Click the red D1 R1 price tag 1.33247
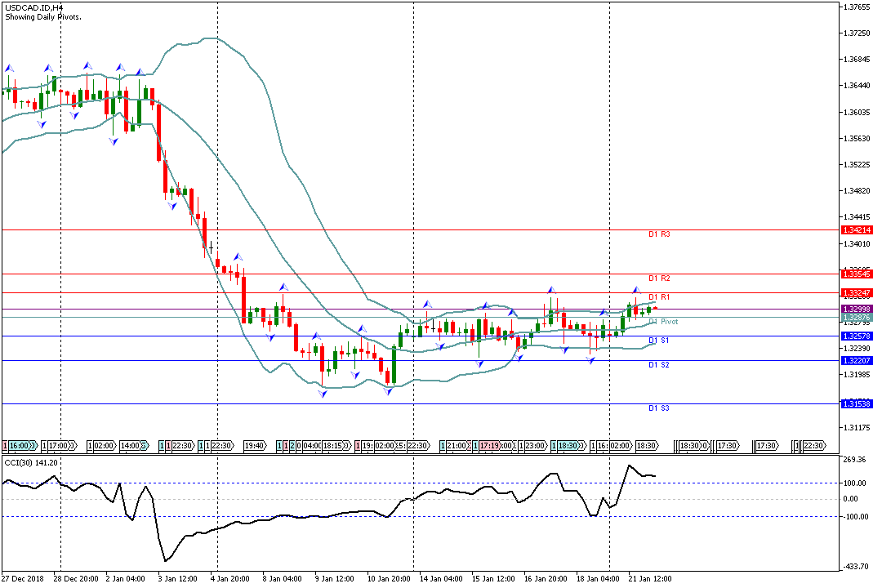This screenshot has width=882, height=588. tap(857, 293)
